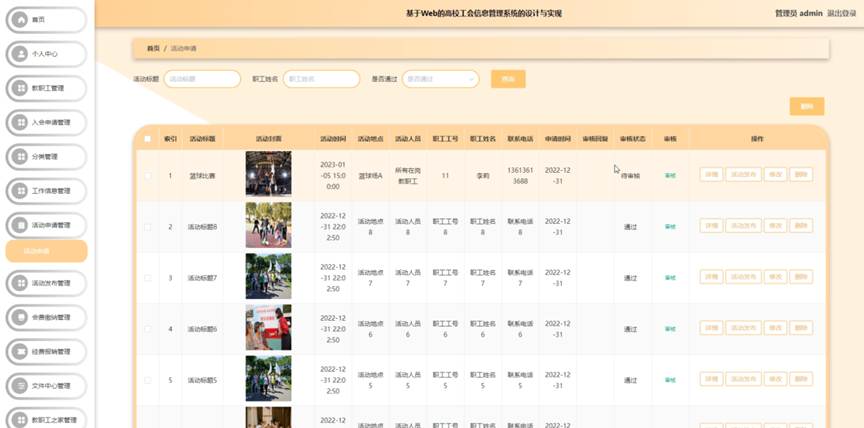Open the cover thumbnail of 活动标题7
The width and height of the screenshot is (864, 428).
point(268,276)
